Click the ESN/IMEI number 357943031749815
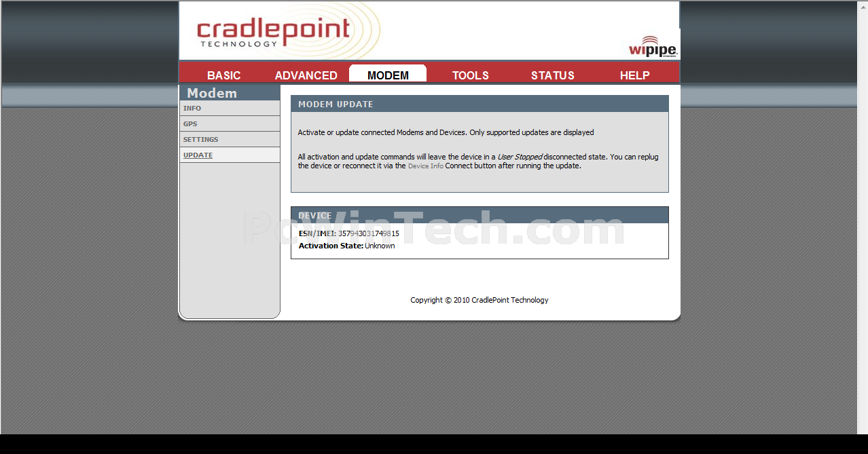 tap(369, 233)
